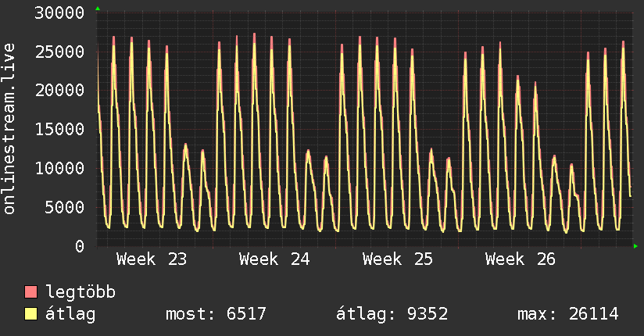Screen dimensions: 644x336
Task: Click the 10000 y-axis value
Action: point(59,169)
